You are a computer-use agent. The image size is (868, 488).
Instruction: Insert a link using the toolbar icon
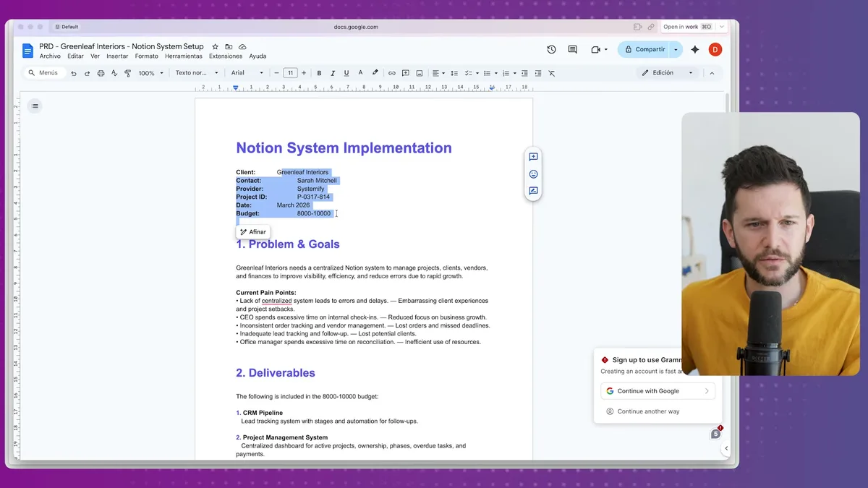coord(392,72)
